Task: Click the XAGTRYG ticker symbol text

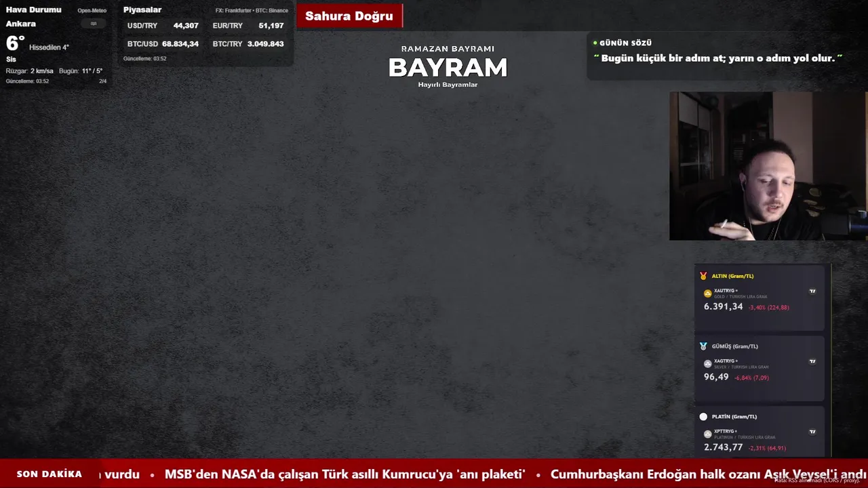Action: point(725,361)
